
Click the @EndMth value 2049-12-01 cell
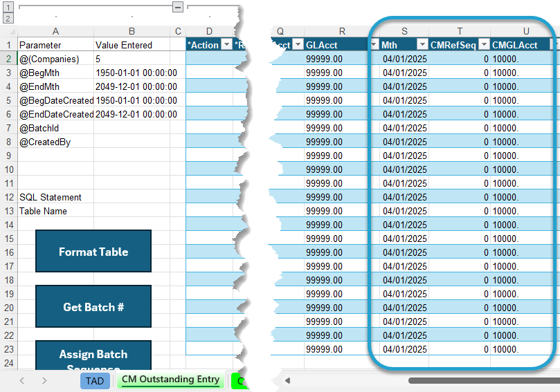point(132,86)
